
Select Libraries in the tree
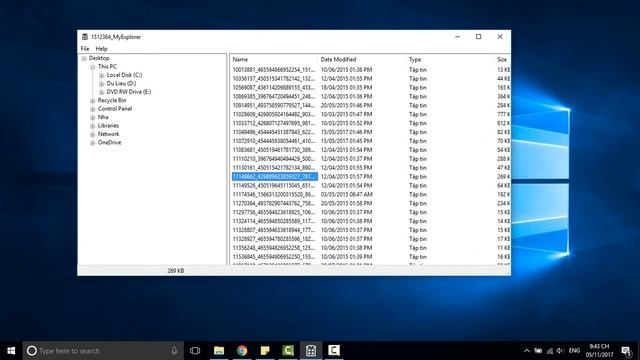(x=108, y=126)
